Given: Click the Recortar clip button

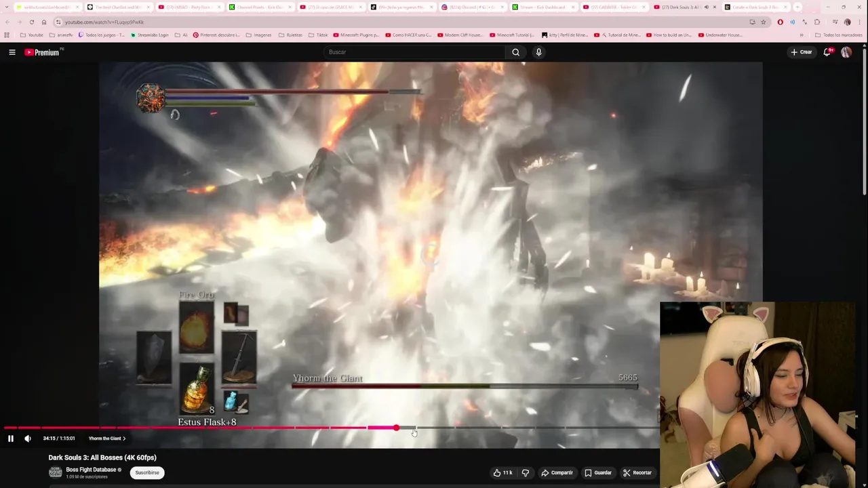Looking at the screenshot, I should coord(637,472).
